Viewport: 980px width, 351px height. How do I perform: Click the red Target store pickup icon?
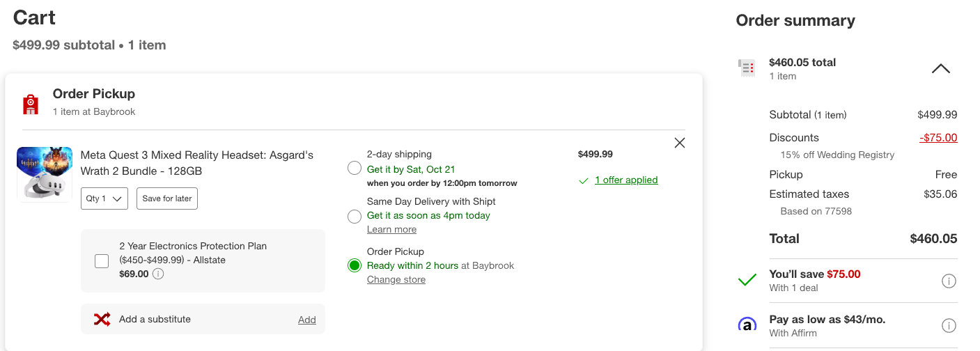[x=30, y=105]
